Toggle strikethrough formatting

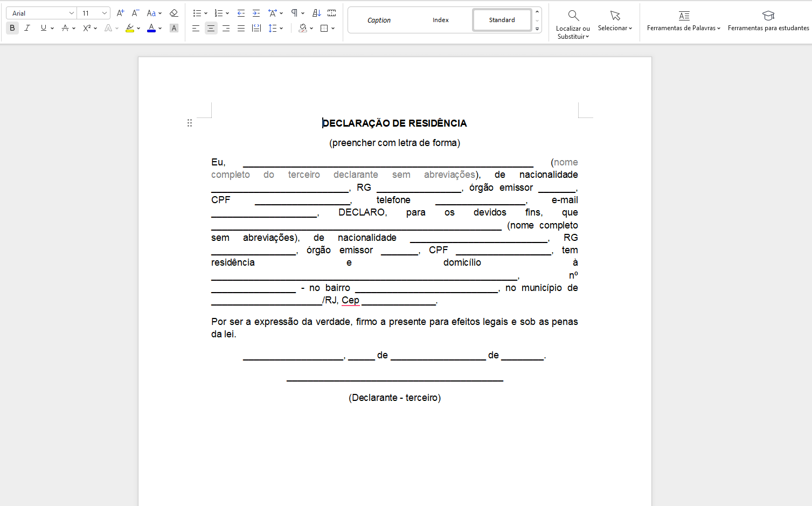coord(65,28)
